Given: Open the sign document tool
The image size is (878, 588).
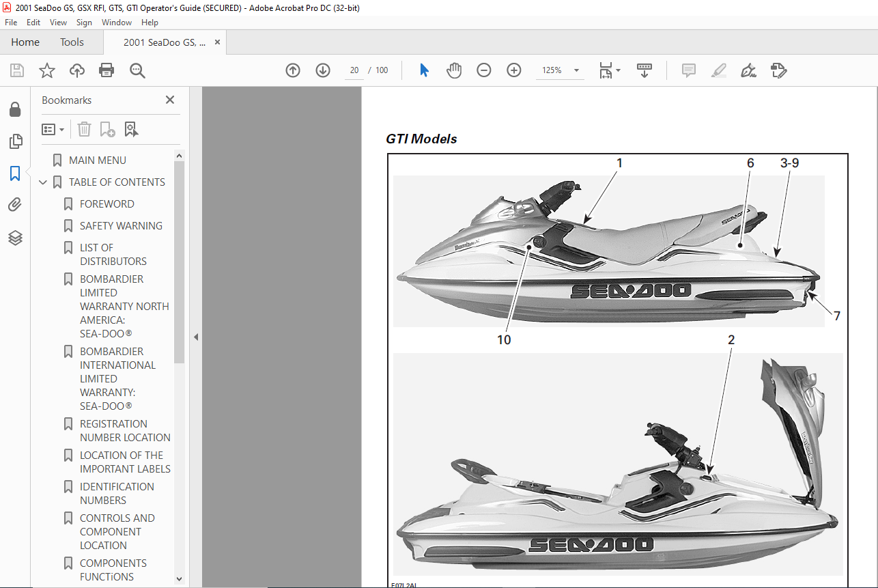Looking at the screenshot, I should pos(749,70).
